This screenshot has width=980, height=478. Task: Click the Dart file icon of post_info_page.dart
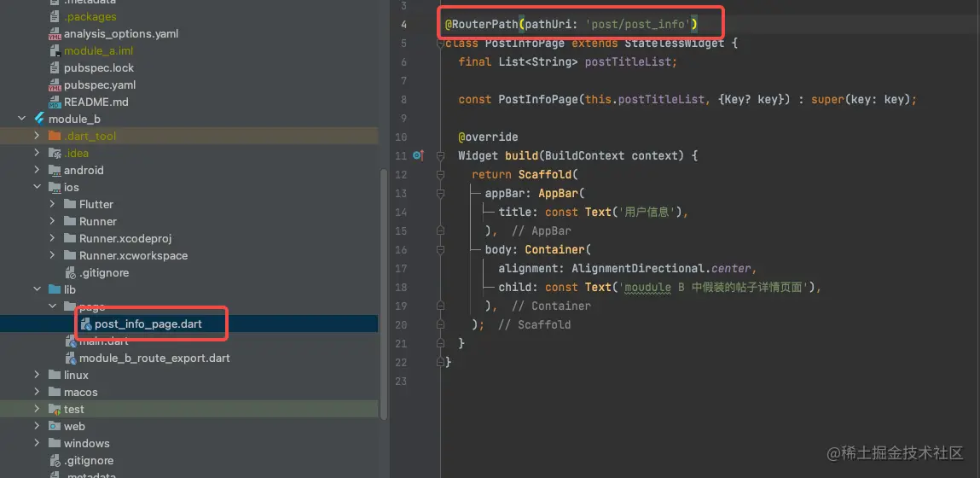(x=85, y=324)
